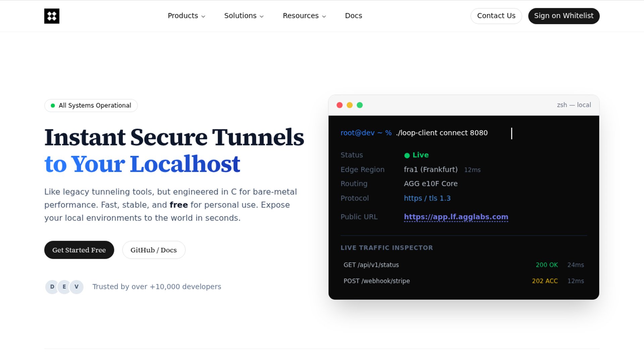Viewport: 644px width, 362px height.
Task: Open the Resources dropdown menu
Action: [304, 16]
